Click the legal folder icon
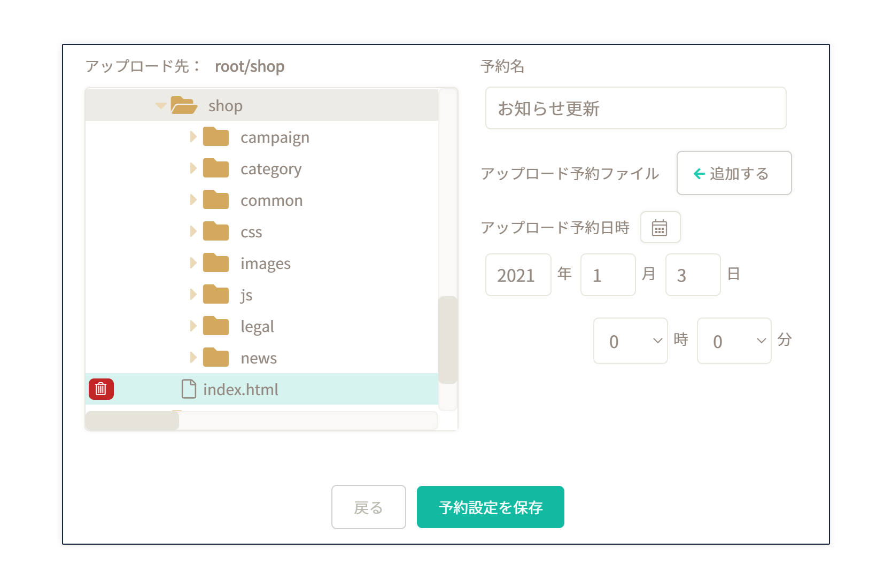This screenshot has height=588, width=892. [216, 326]
